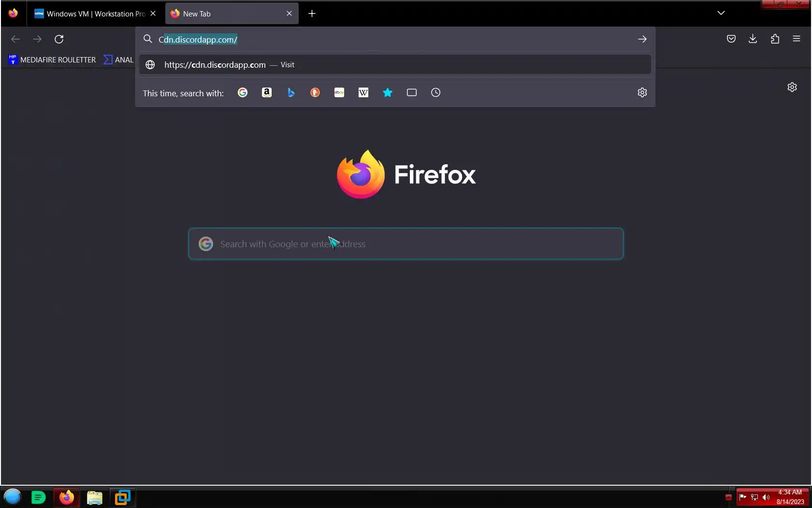Open the Downloads panel
This screenshot has height=508, width=812.
(753, 39)
